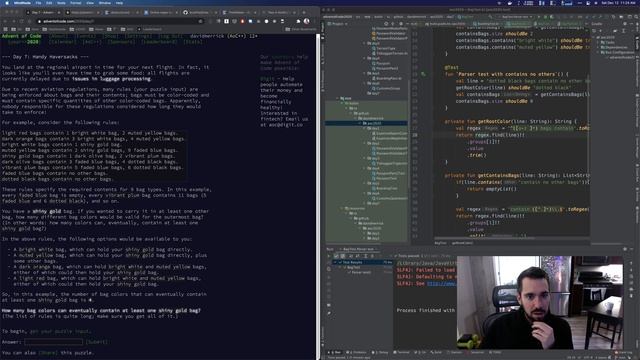Image resolution: width=640 pixels, height=360 pixels.
Task: Switch to the Debug tool window tab
Action: click(380, 352)
